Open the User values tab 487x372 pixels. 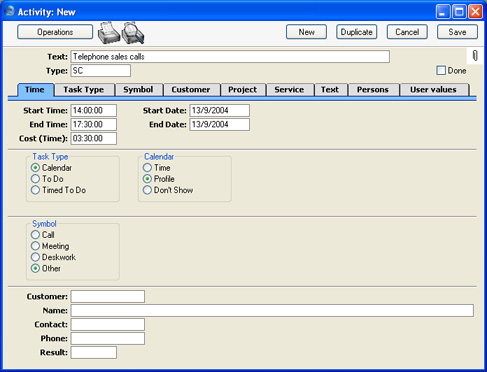433,90
